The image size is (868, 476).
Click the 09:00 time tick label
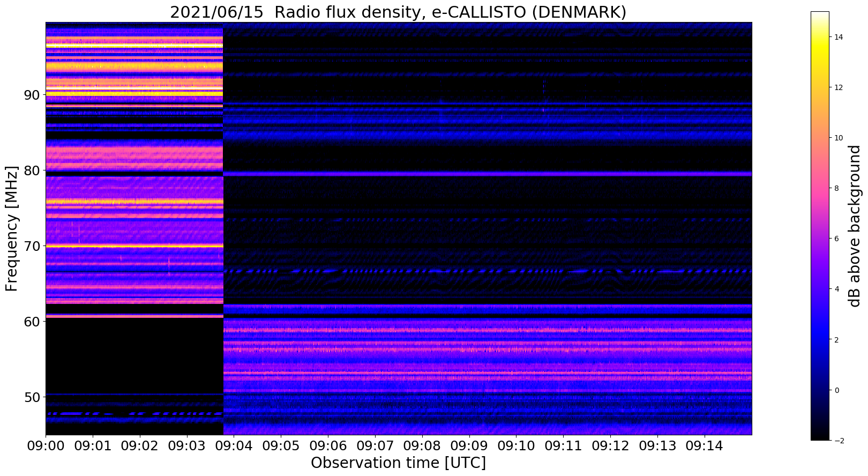[x=46, y=445]
